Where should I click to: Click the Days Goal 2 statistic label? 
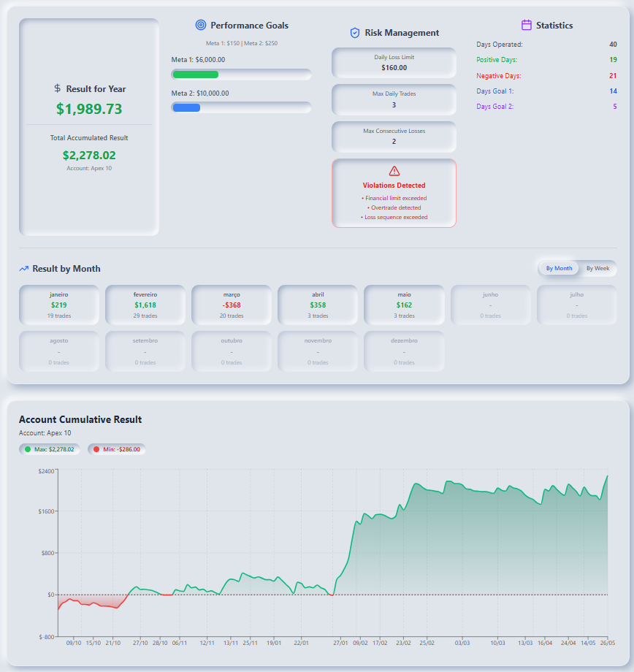(495, 107)
